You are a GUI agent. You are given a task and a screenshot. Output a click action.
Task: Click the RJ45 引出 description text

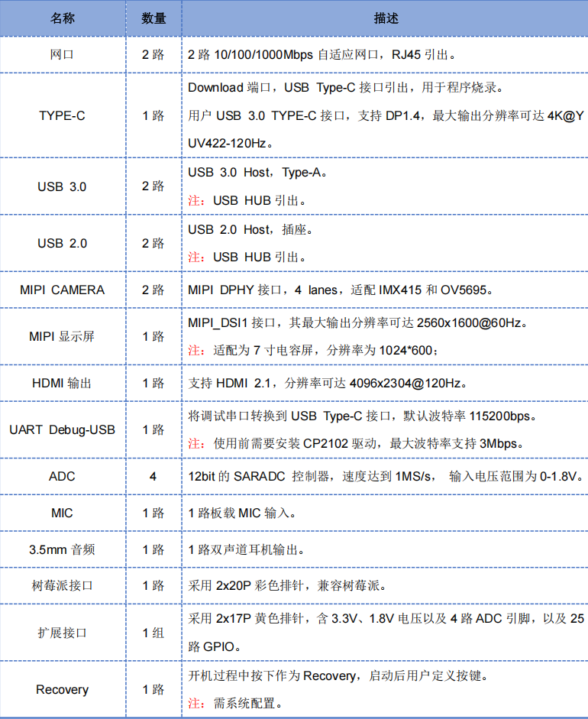[x=424, y=54]
